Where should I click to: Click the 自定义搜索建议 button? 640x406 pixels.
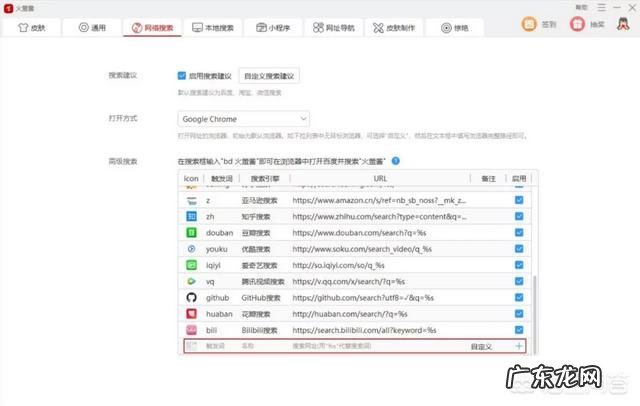click(269, 76)
